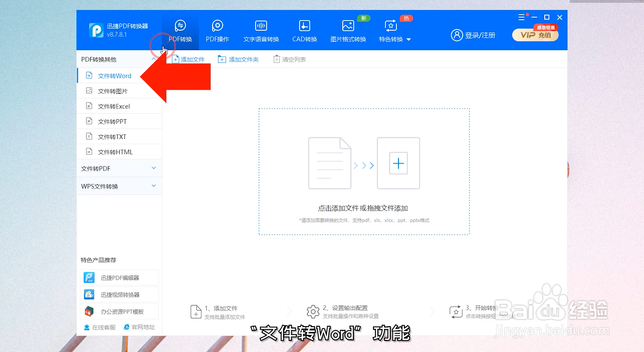
Task: Click the voice waveform icon
Action: [x=261, y=26]
